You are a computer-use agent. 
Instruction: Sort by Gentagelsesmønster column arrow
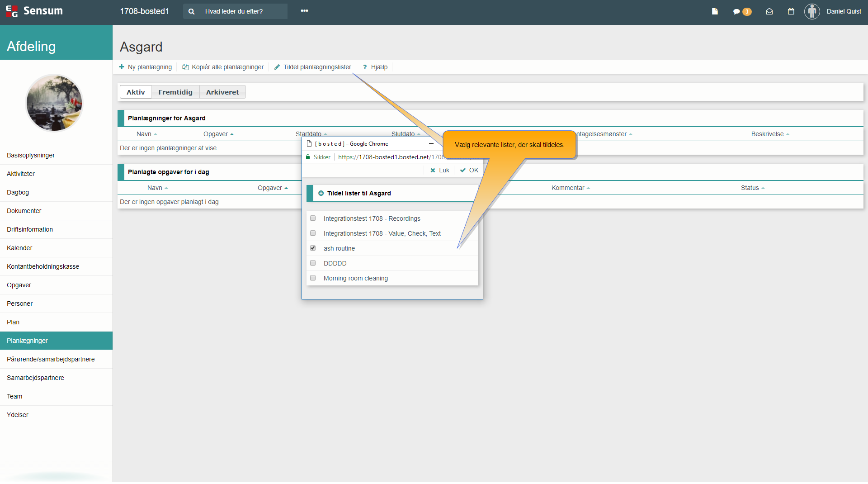tap(631, 134)
